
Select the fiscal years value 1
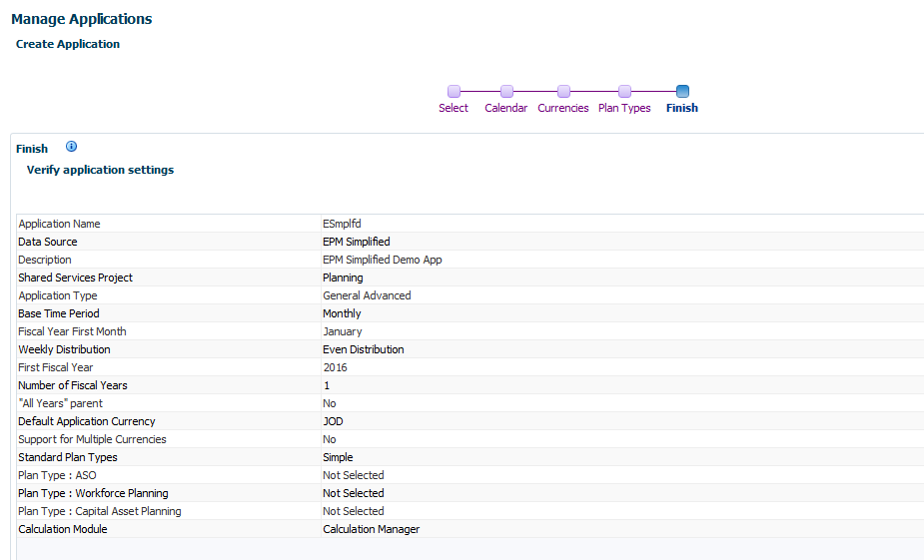point(327,385)
